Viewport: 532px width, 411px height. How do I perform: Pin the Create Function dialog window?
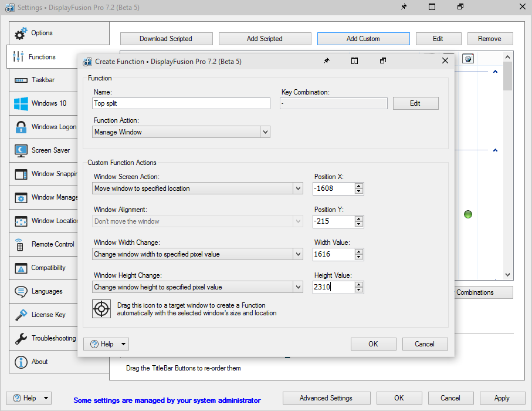(327, 61)
